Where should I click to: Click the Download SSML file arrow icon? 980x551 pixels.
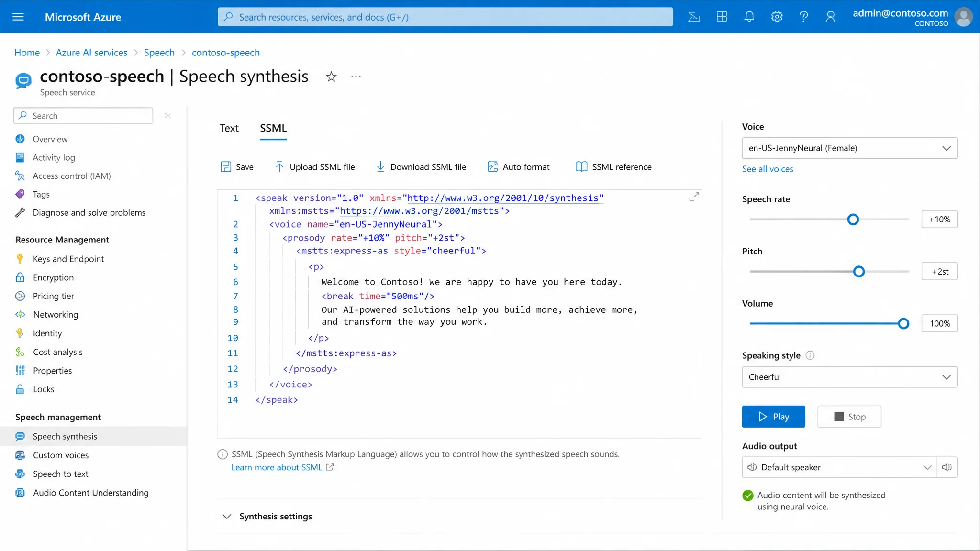(x=380, y=167)
